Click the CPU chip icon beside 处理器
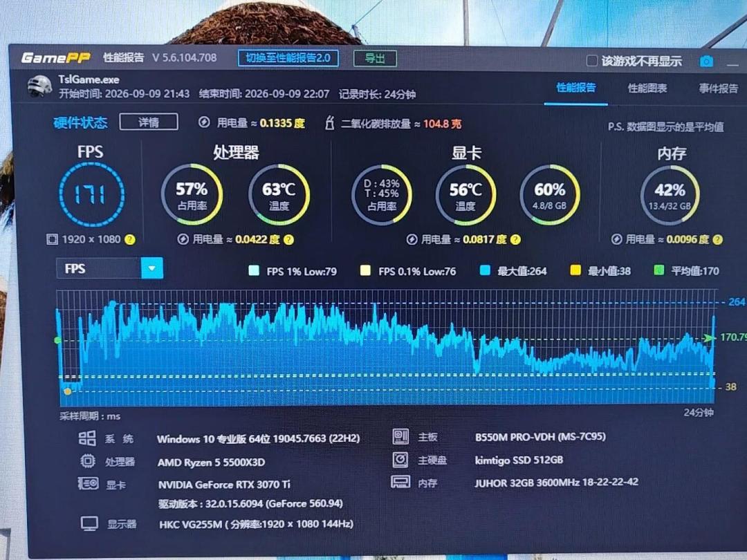 coord(88,461)
